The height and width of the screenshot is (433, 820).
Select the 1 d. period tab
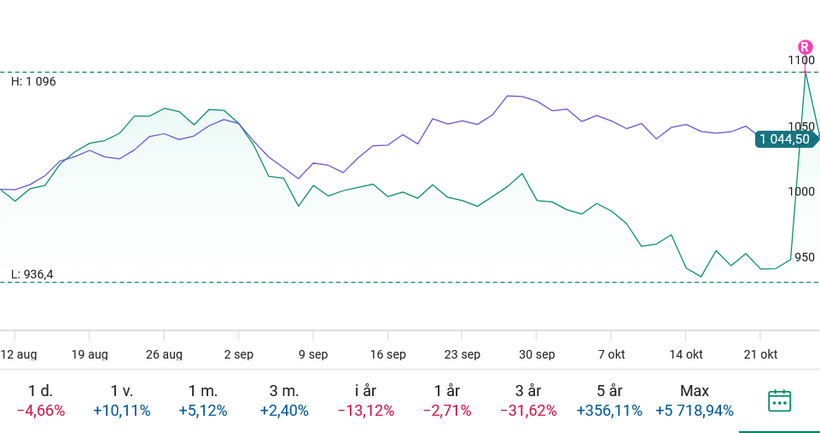click(41, 400)
